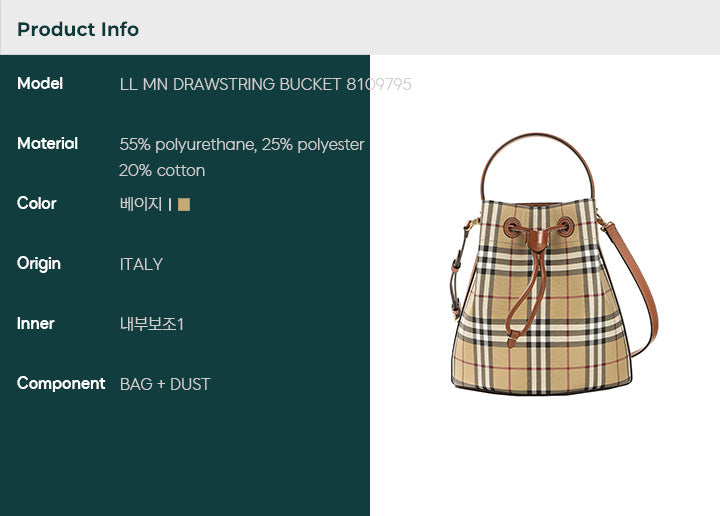Click the Origin label
Screen dimensions: 720x516
pos(39,264)
